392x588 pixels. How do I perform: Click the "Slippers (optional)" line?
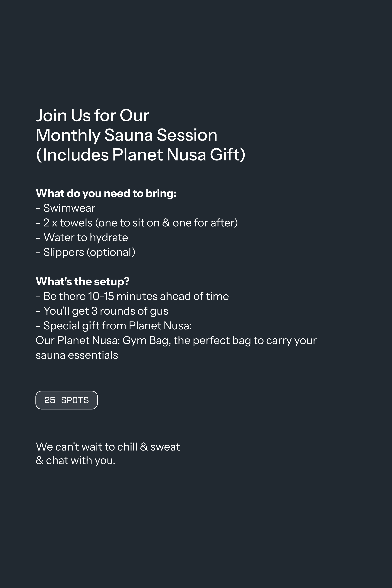tap(85, 252)
